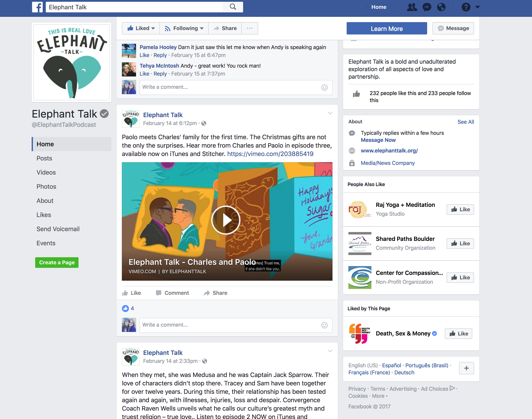532x419 pixels.
Task: View the 4 likes reaction icon
Action: pyautogui.click(x=125, y=308)
